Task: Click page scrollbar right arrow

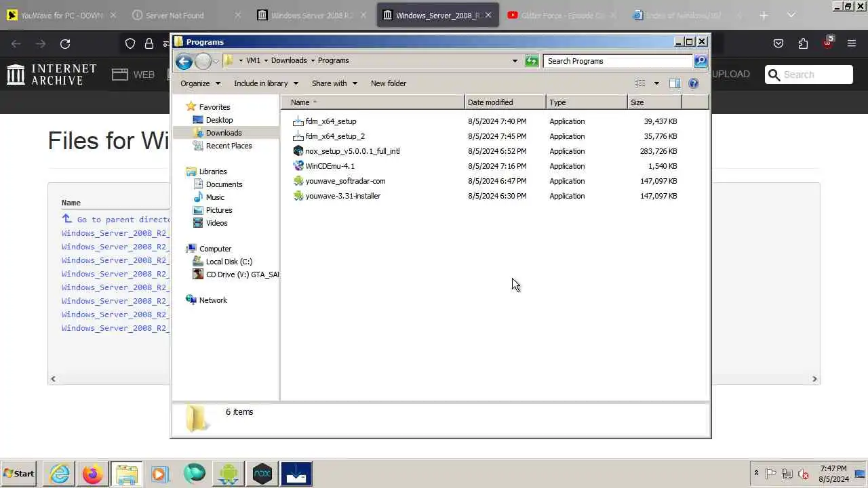Action: point(814,379)
